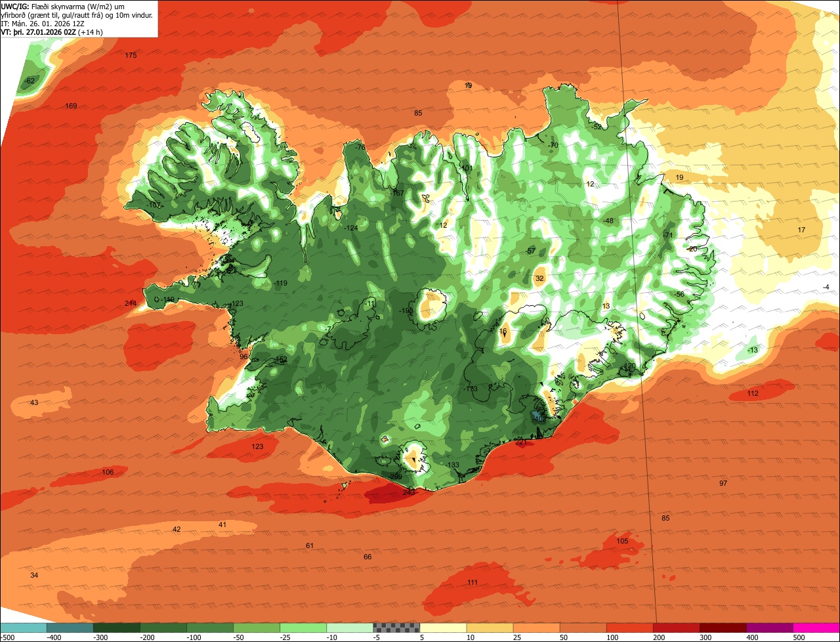Click the map value '-167'
This screenshot has width=840, height=642.
pyautogui.click(x=397, y=193)
